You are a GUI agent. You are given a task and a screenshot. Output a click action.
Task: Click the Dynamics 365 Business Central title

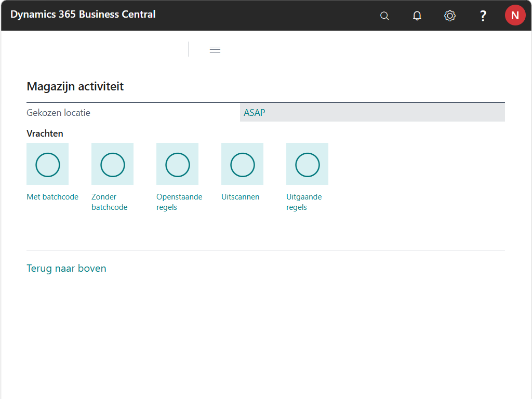click(83, 15)
